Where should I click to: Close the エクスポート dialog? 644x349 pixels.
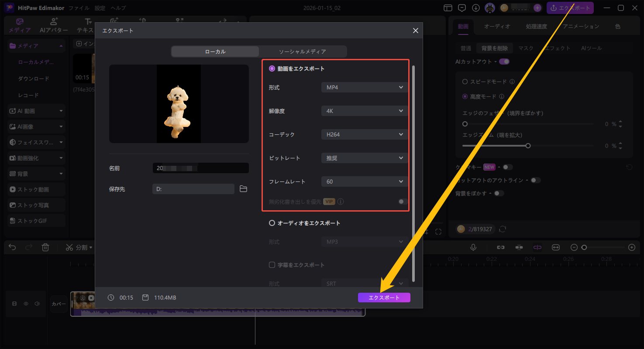(415, 31)
